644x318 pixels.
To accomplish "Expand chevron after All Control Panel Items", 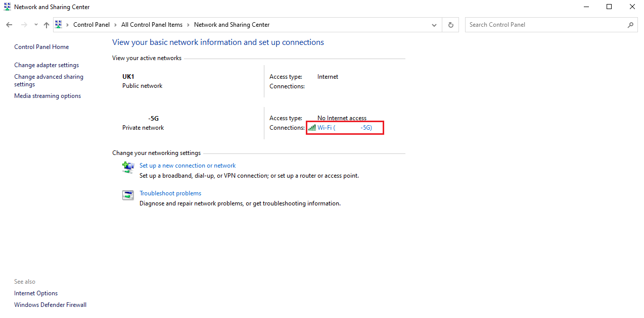I will click(188, 25).
